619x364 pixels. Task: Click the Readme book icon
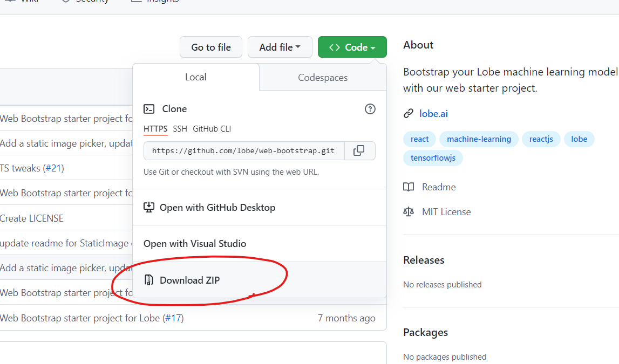[409, 187]
